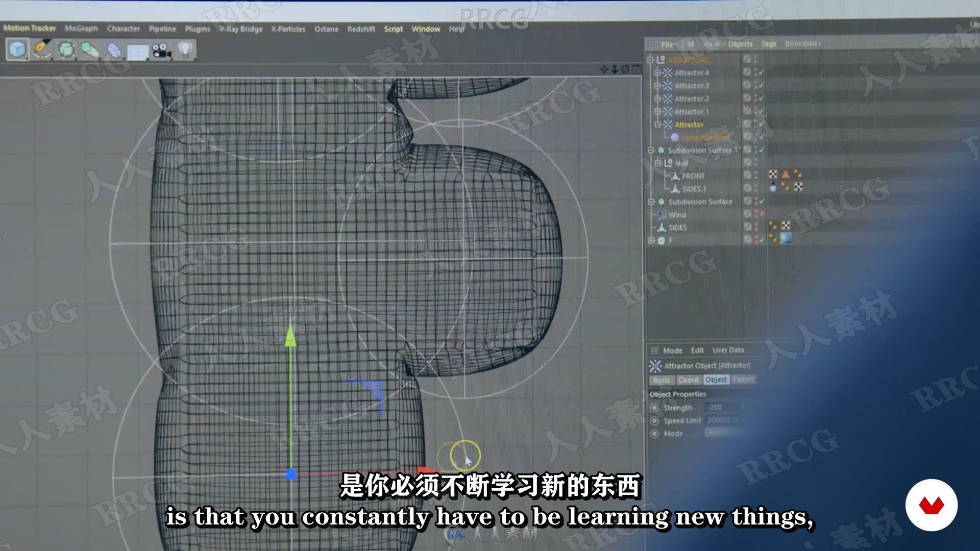Open the Character menu
980x551 pixels.
click(x=123, y=29)
